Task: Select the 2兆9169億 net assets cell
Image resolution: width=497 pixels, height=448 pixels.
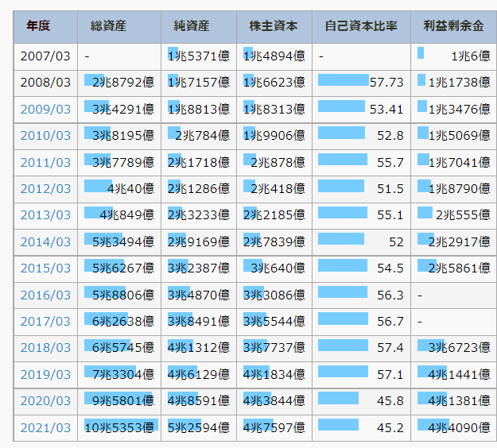Action: (x=199, y=242)
